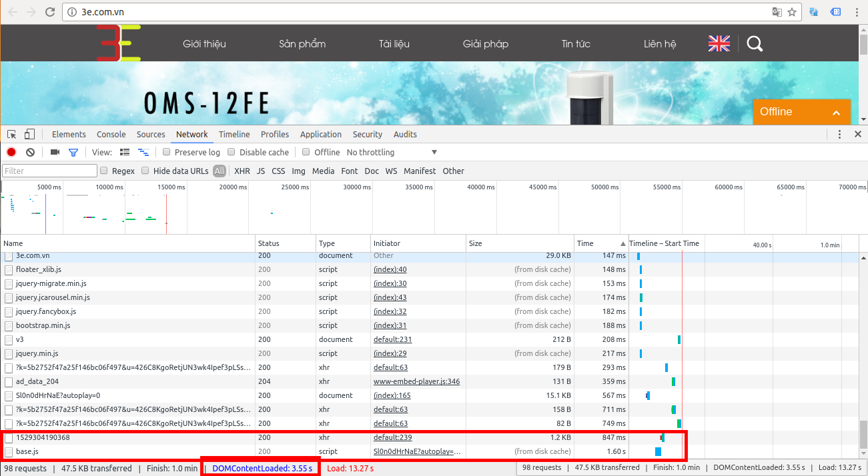The width and height of the screenshot is (868, 476).
Task: Enable the Preserve log checkbox
Action: click(167, 152)
